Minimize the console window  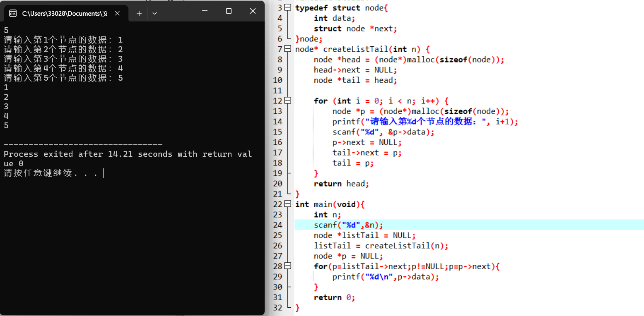(205, 11)
